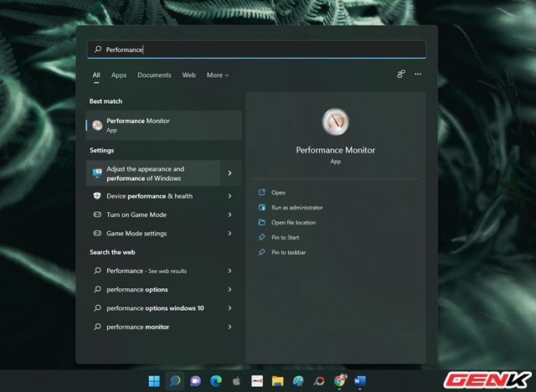
Task: Click the Run as administrator option
Action: click(x=296, y=207)
